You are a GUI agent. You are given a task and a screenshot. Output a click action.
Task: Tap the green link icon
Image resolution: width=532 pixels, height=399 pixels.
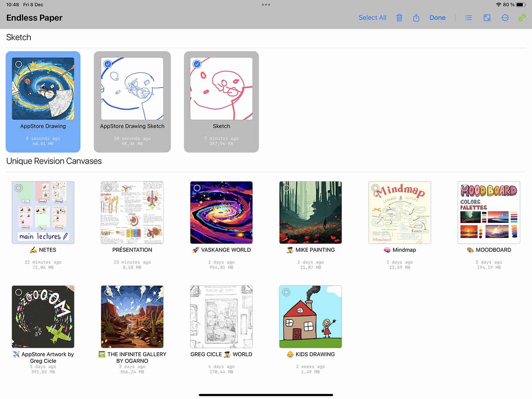(522, 18)
